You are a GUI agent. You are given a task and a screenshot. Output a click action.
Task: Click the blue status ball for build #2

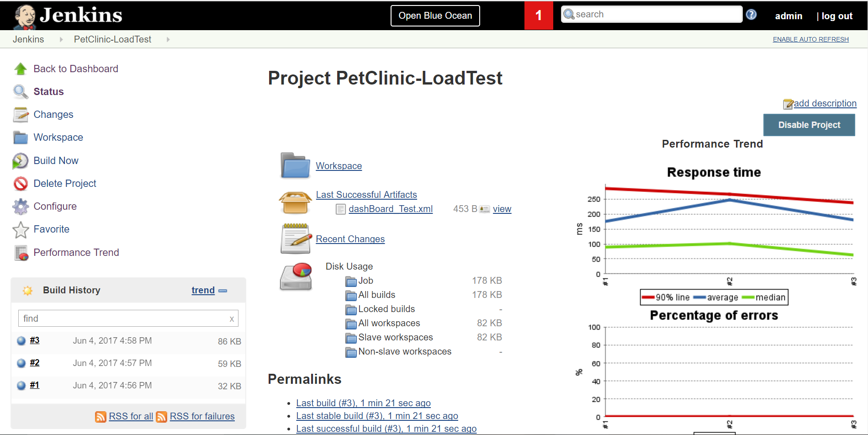(x=21, y=363)
